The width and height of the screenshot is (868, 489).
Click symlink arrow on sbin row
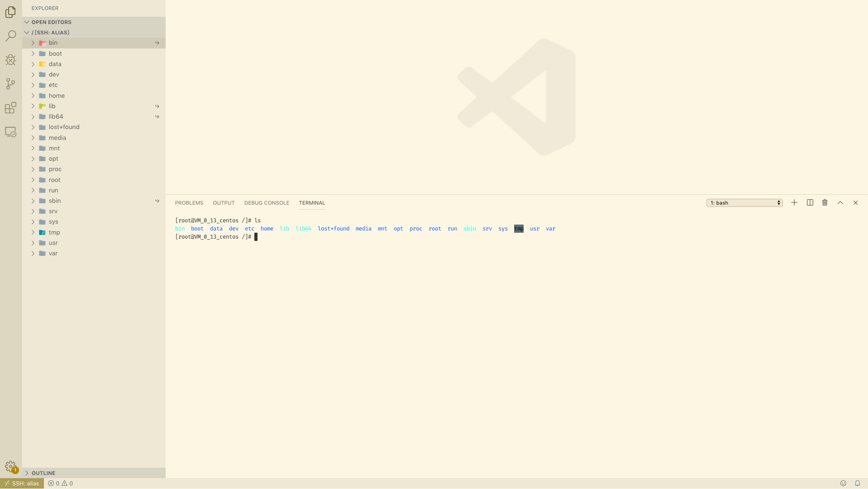[x=157, y=201]
